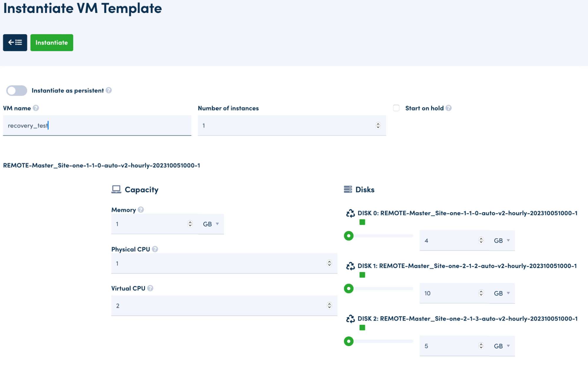The image size is (588, 372).
Task: Click the back to list icon
Action: click(x=15, y=42)
